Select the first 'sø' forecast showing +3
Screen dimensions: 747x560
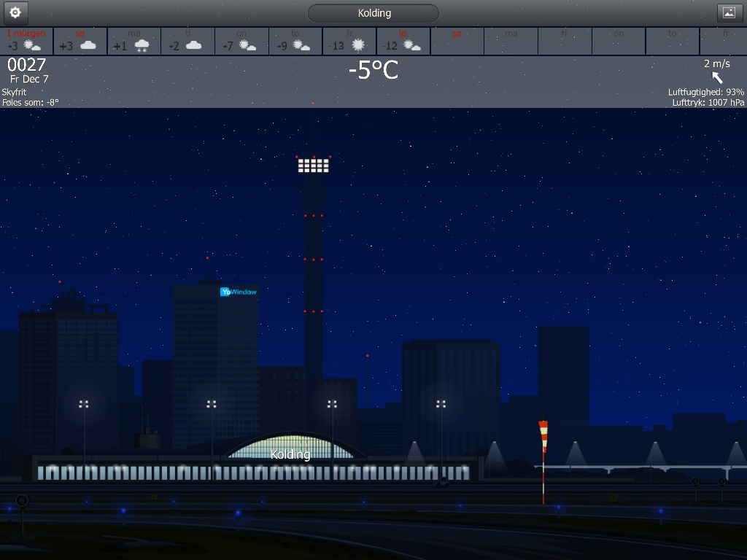[80, 41]
